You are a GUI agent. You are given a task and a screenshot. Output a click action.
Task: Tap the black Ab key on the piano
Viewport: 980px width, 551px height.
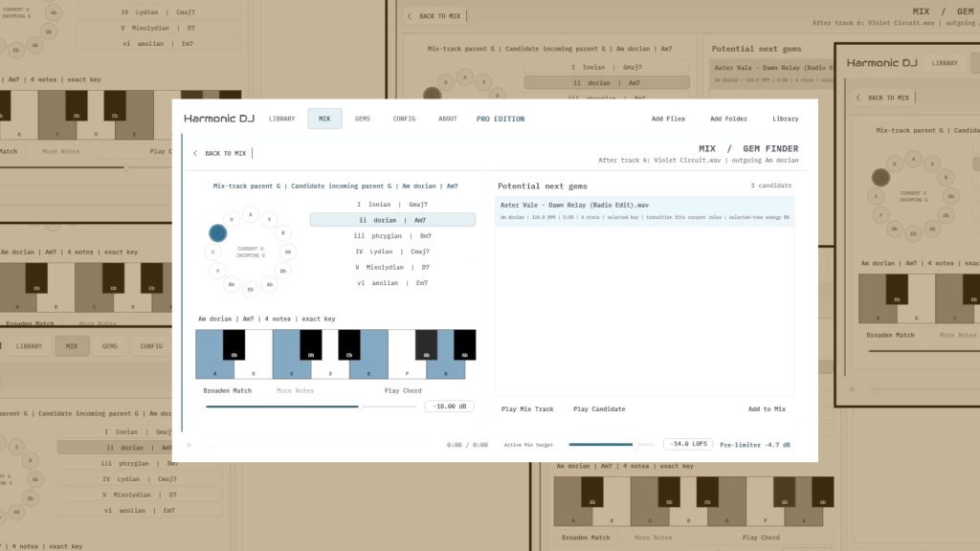464,344
